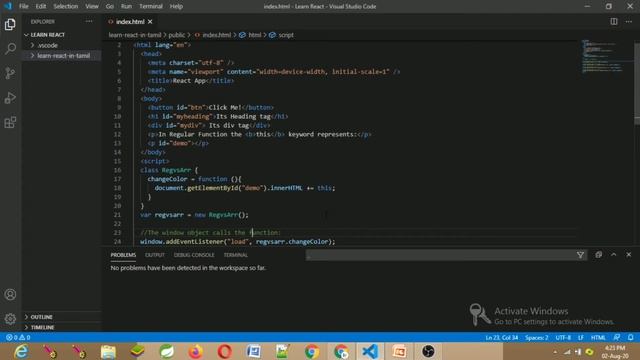Click UTF-8 encoding in status bar

point(563,338)
